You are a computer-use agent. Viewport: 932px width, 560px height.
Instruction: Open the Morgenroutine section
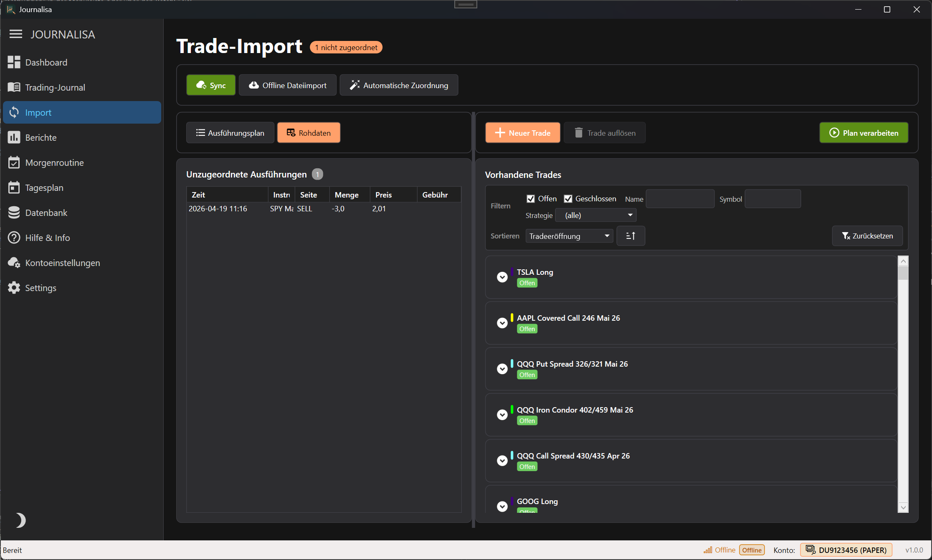pyautogui.click(x=54, y=162)
